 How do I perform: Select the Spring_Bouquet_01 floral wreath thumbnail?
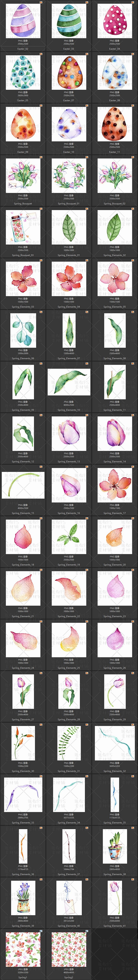[x=69, y=176]
